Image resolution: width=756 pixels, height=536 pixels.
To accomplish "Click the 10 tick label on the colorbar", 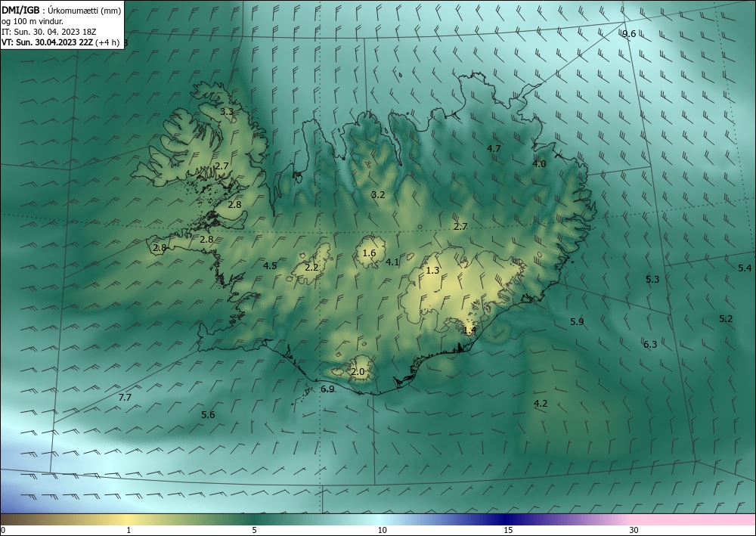I will tap(382, 530).
